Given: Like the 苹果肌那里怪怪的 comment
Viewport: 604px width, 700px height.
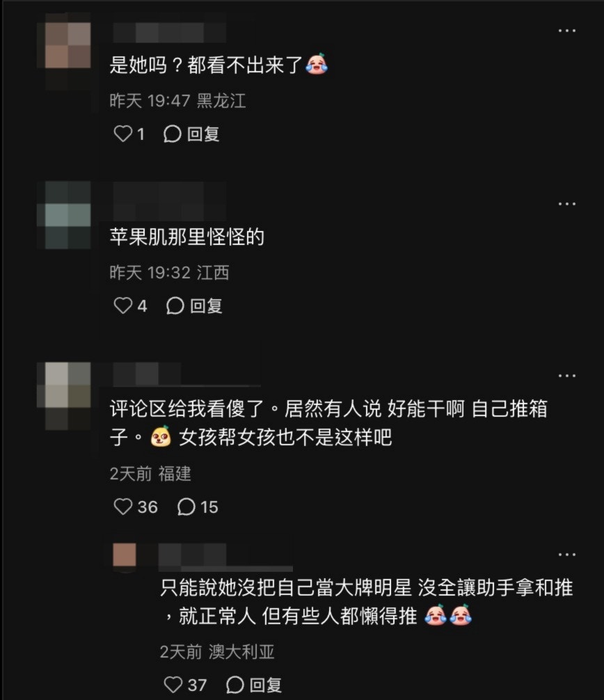Looking at the screenshot, I should pos(122,305).
